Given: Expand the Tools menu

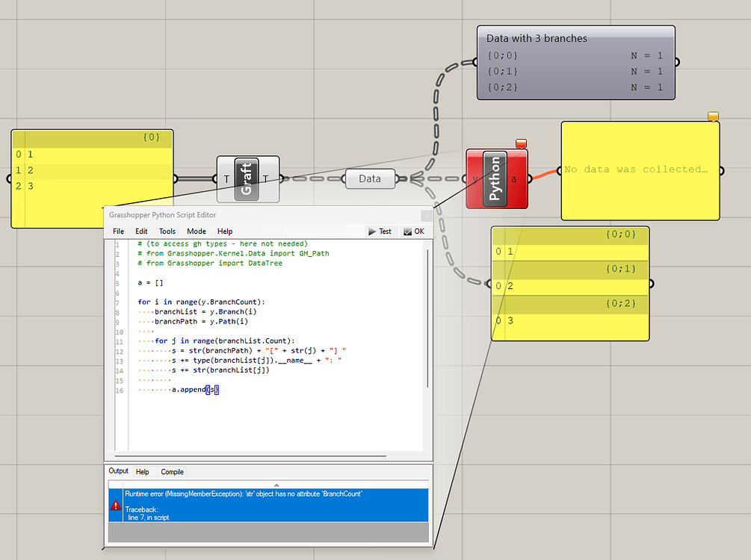Looking at the screenshot, I should pyautogui.click(x=167, y=231).
